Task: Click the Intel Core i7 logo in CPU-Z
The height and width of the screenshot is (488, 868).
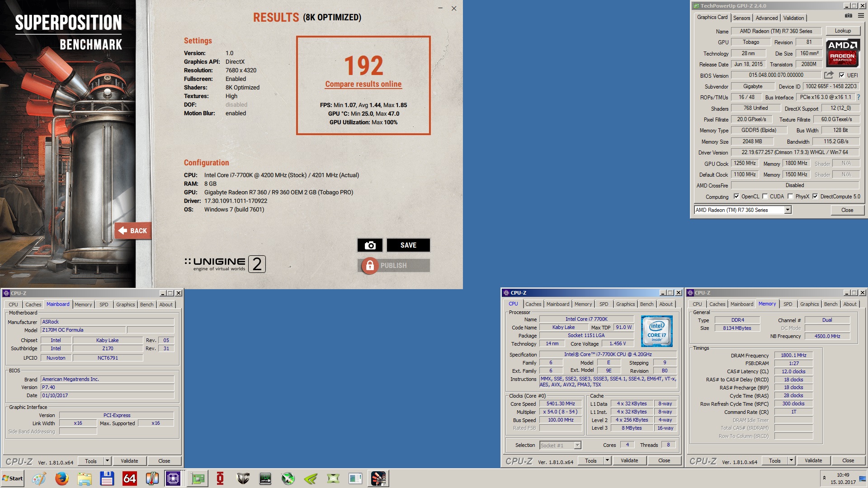Action: pos(656,331)
